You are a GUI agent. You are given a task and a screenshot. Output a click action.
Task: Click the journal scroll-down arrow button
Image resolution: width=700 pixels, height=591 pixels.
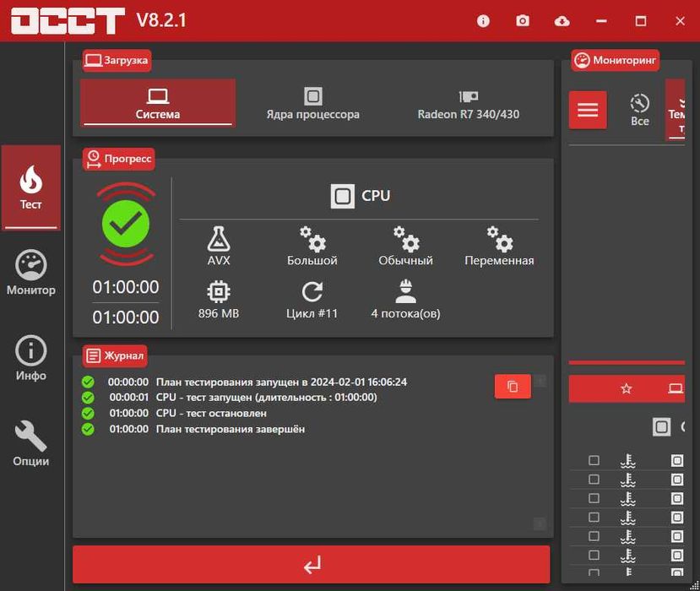coord(540,523)
